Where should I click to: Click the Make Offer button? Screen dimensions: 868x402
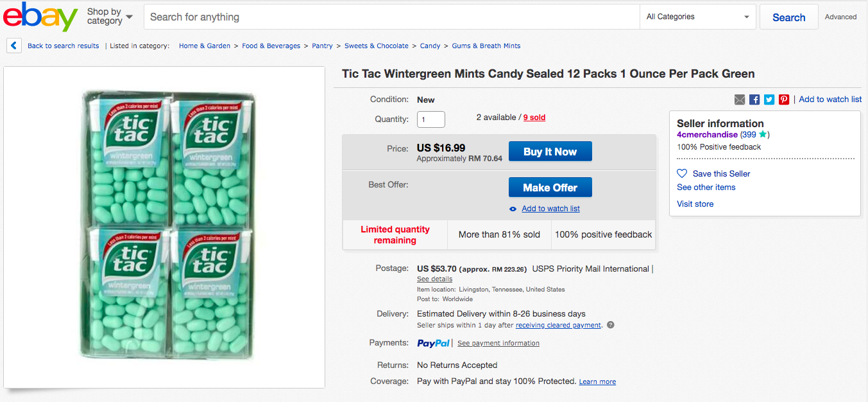(550, 188)
